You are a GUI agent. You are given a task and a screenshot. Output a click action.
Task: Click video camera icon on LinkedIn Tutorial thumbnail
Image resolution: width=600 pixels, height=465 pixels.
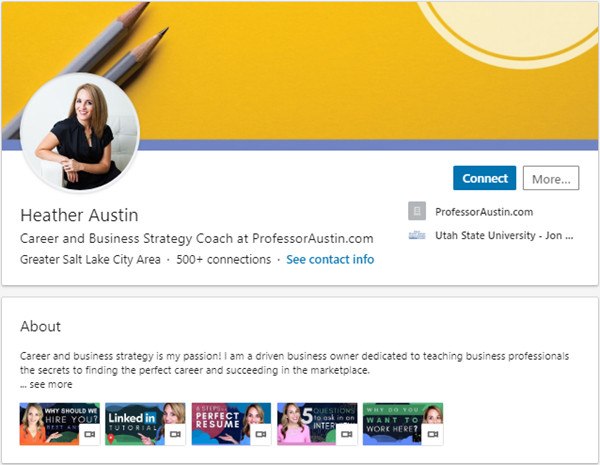(x=175, y=434)
